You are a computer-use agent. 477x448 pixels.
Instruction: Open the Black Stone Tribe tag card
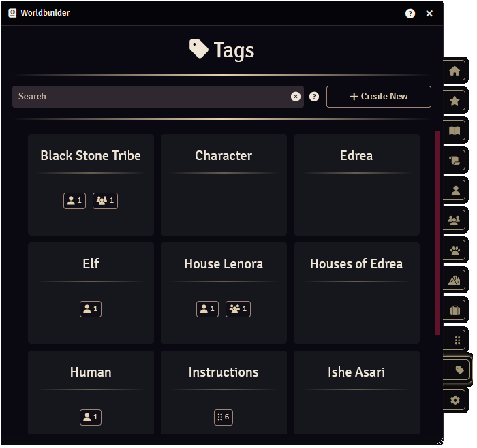pyautogui.click(x=91, y=185)
